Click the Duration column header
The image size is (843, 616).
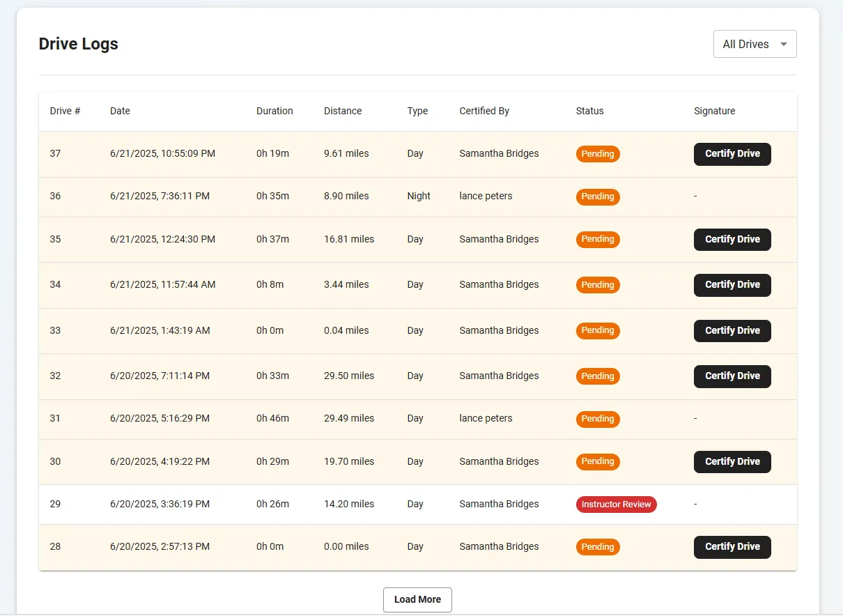[274, 111]
